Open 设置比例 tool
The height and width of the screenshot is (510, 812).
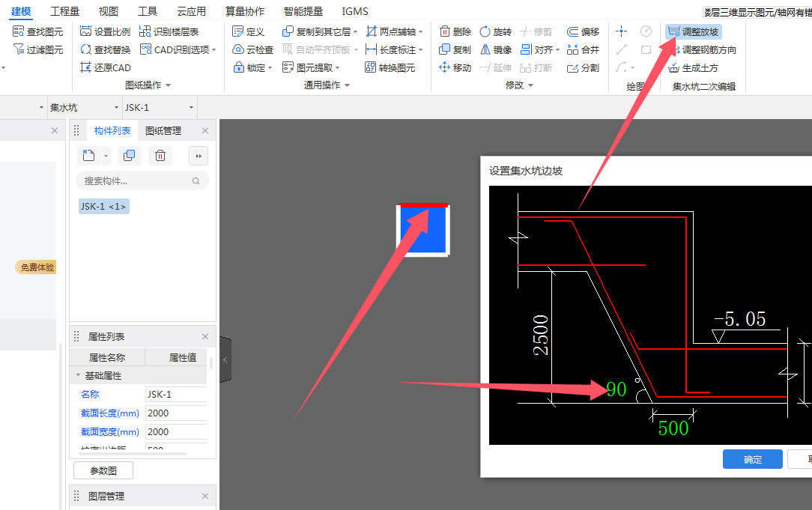105,32
